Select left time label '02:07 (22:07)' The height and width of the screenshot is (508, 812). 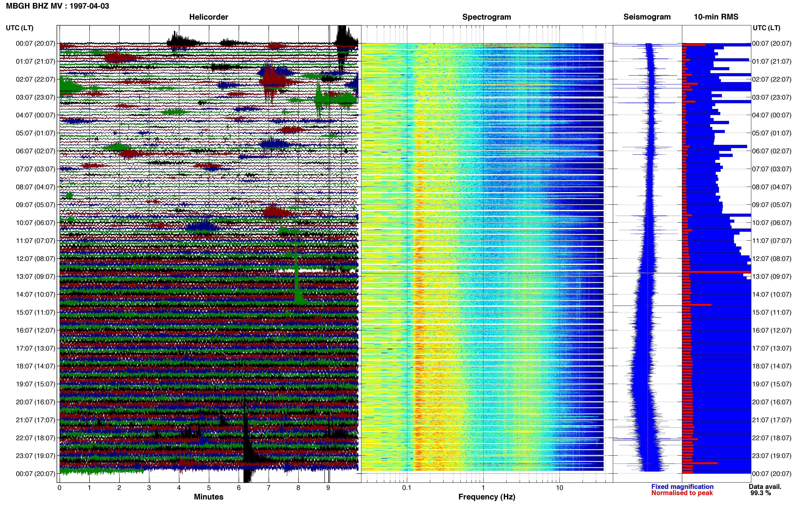click(36, 79)
